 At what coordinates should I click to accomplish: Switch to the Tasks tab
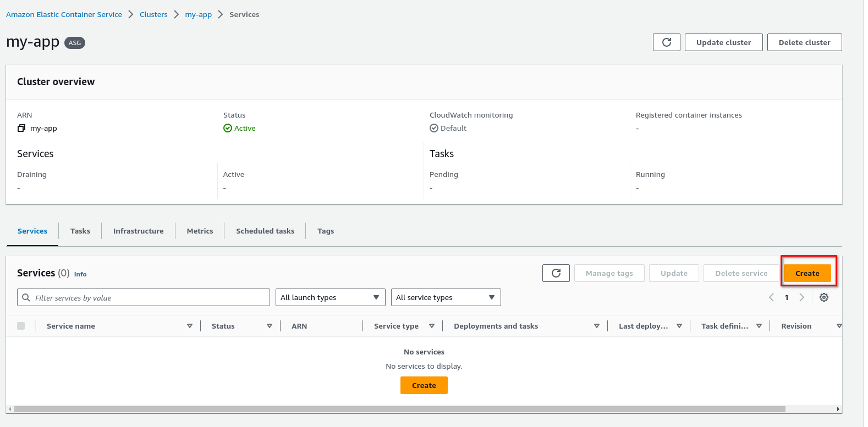[x=80, y=231]
